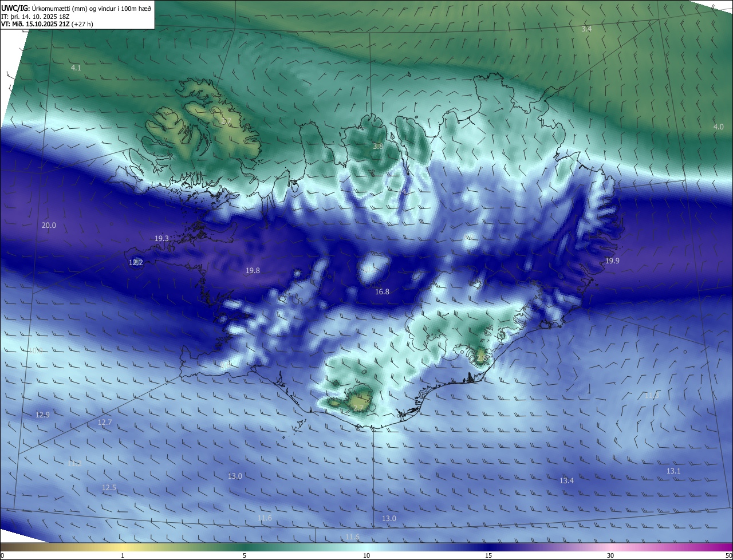Click the 12.5 value label on the map
The height and width of the screenshot is (560, 733).
pyautogui.click(x=109, y=487)
